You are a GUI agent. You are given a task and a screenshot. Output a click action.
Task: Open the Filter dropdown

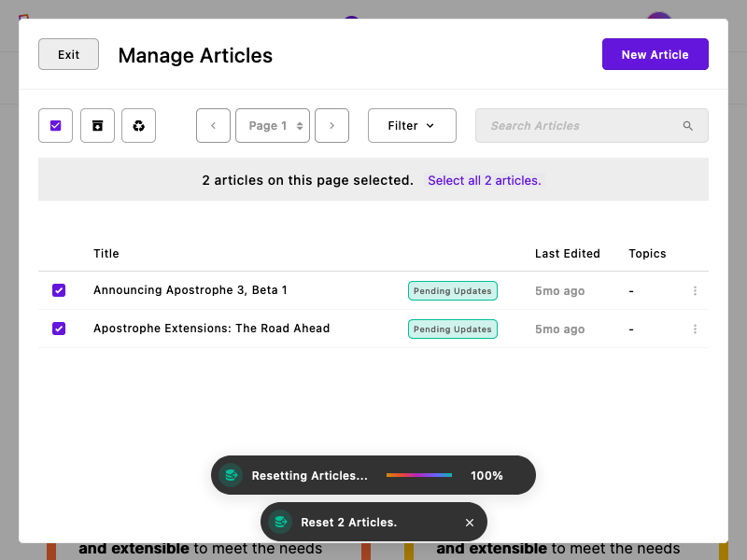point(412,125)
